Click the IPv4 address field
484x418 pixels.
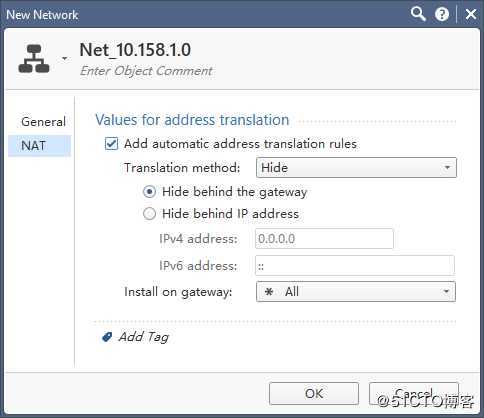click(324, 239)
